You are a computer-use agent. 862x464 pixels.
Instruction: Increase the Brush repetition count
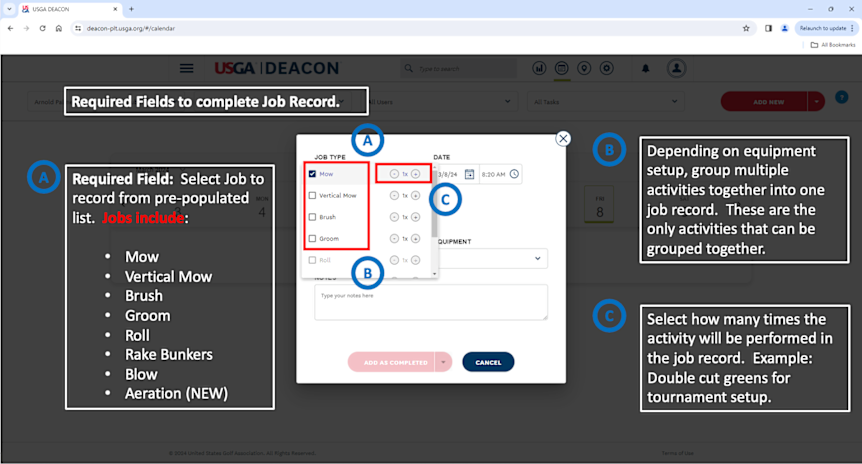(x=416, y=217)
